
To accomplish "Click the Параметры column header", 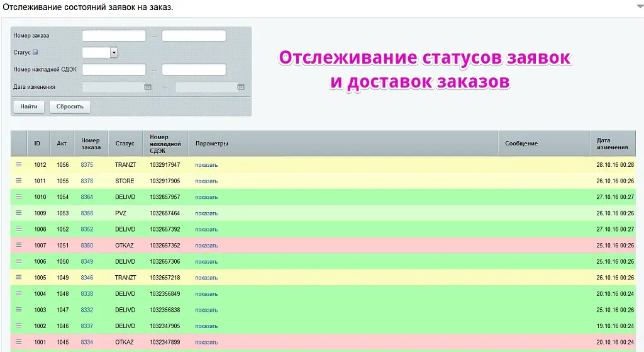I will click(x=343, y=144).
